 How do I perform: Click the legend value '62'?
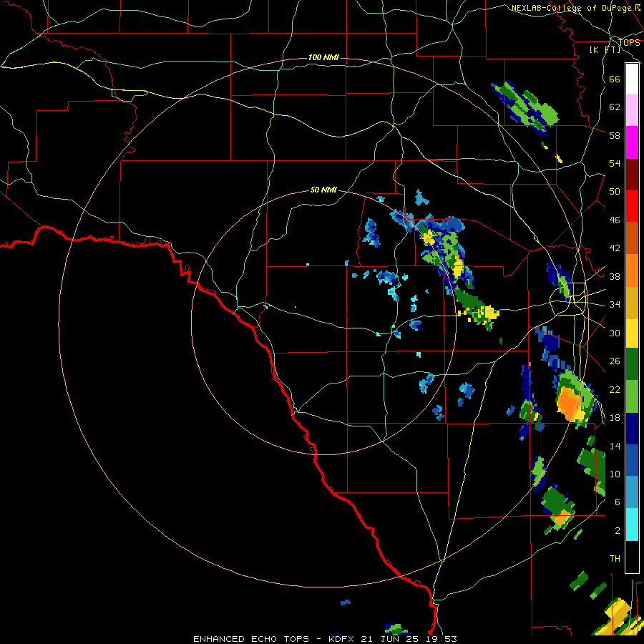pyautogui.click(x=615, y=107)
